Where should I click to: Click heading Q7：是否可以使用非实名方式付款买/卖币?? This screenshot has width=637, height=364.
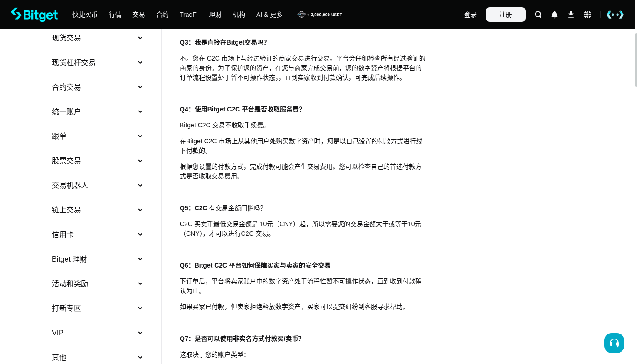pos(241,339)
